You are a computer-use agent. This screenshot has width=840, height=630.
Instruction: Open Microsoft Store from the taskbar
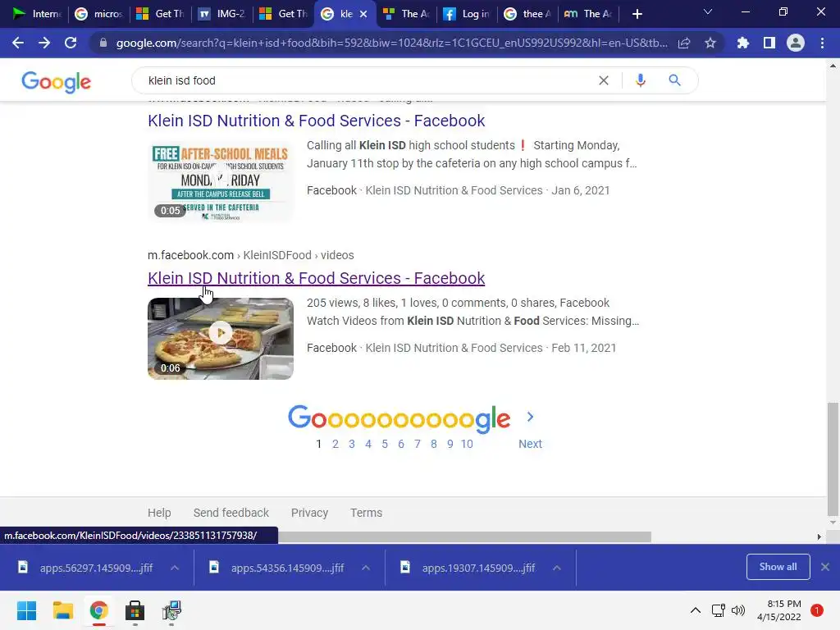click(x=135, y=610)
